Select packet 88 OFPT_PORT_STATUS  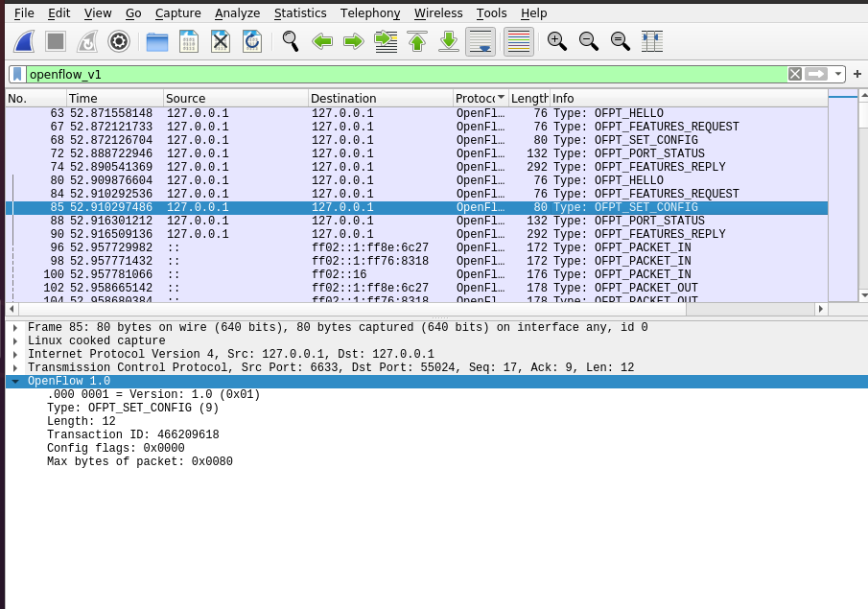[x=417, y=221]
